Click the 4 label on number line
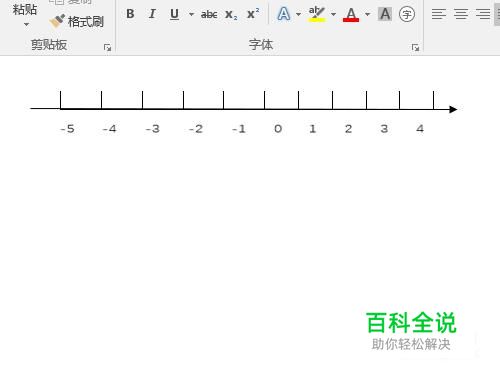This screenshot has width=500, height=383. [420, 129]
